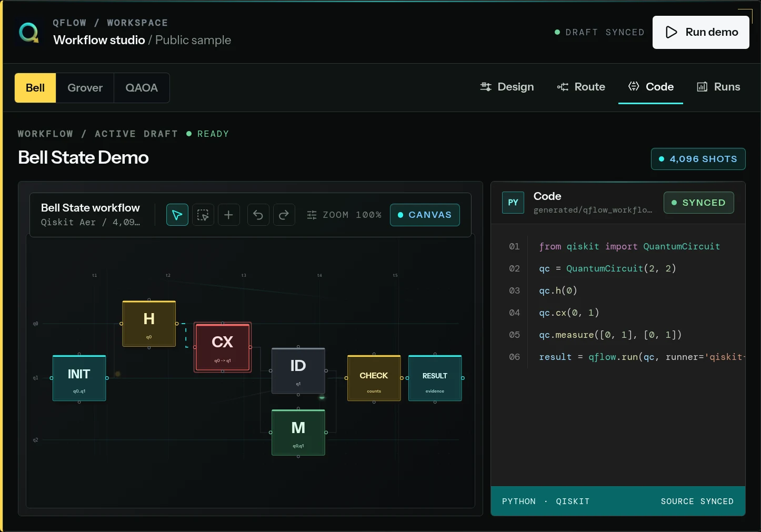Viewport: 761px width, 532px height.
Task: Click code line 01 import statement
Action: point(629,246)
